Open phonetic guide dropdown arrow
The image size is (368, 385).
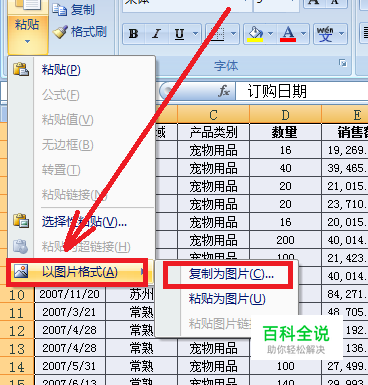point(342,34)
